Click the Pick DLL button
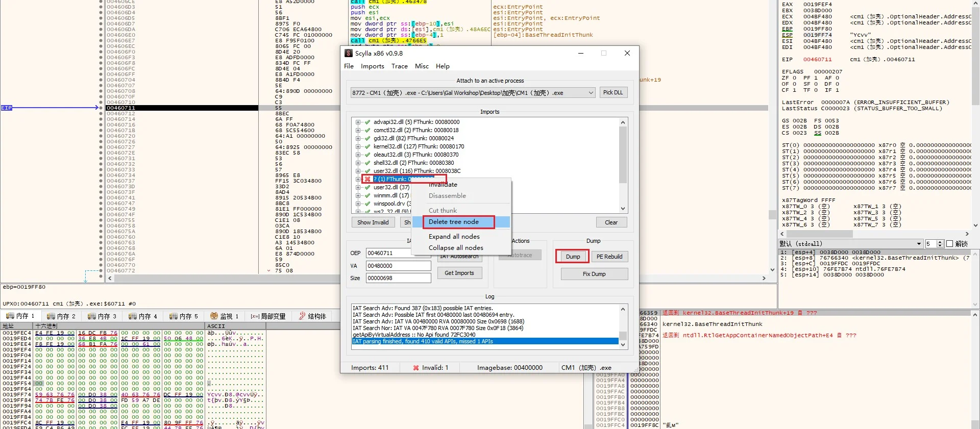The image size is (980, 429). click(612, 93)
